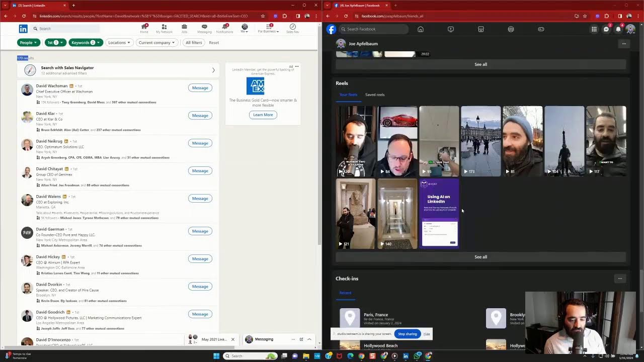Open the Facebook menu grid icon
644x362 pixels.
(594, 29)
